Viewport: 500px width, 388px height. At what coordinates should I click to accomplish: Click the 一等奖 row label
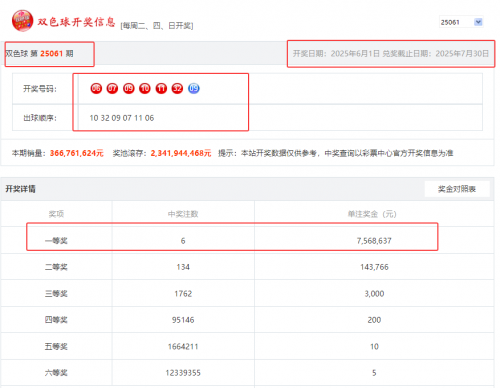click(56, 241)
